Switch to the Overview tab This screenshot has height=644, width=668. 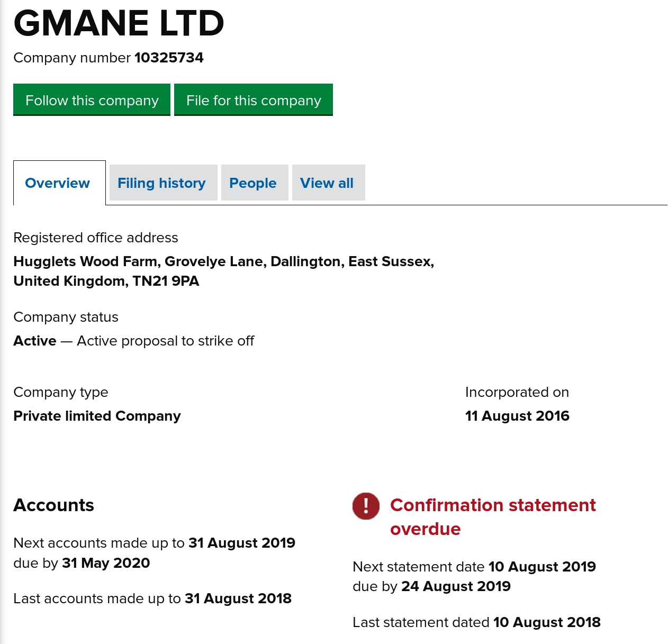58,183
